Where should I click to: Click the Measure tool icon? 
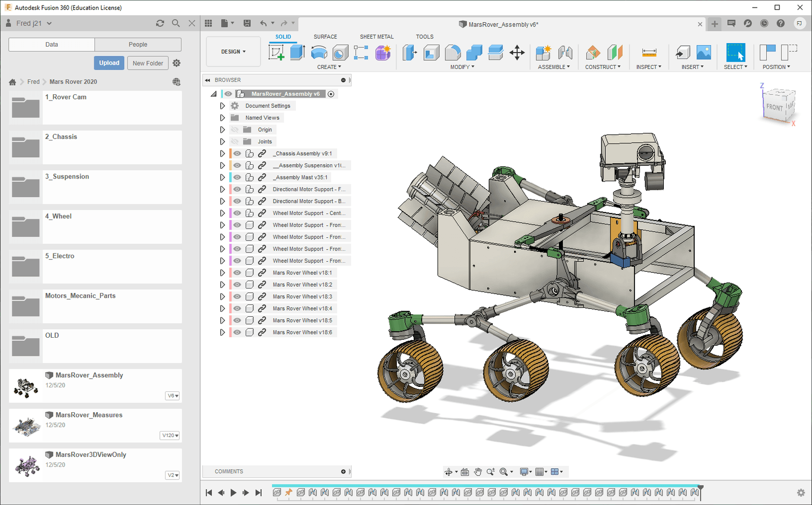(x=649, y=52)
